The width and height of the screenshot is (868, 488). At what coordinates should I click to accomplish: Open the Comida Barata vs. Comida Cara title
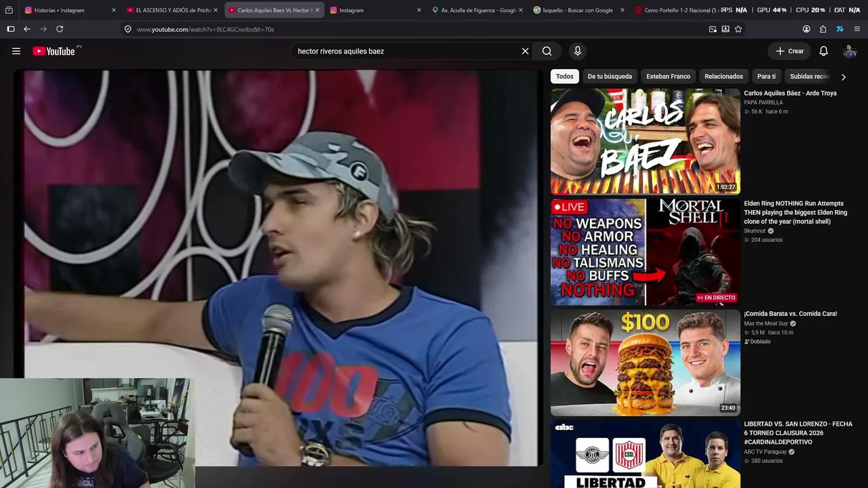[x=791, y=314]
